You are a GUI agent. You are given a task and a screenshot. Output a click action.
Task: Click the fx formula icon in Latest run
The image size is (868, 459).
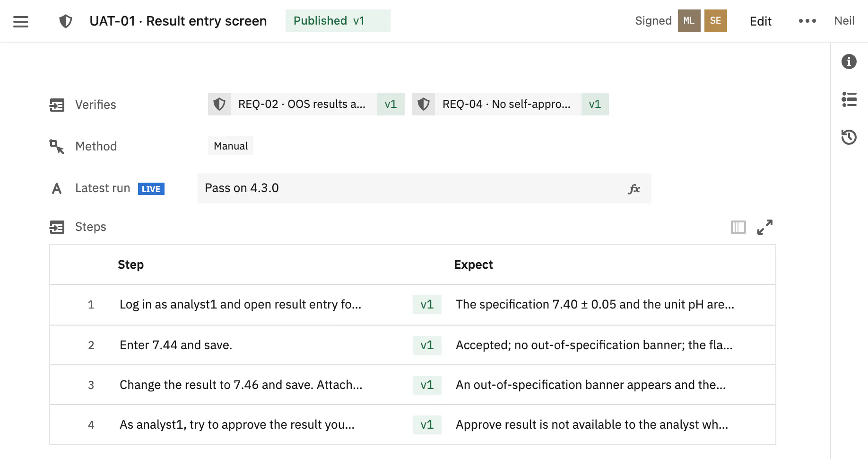point(634,189)
